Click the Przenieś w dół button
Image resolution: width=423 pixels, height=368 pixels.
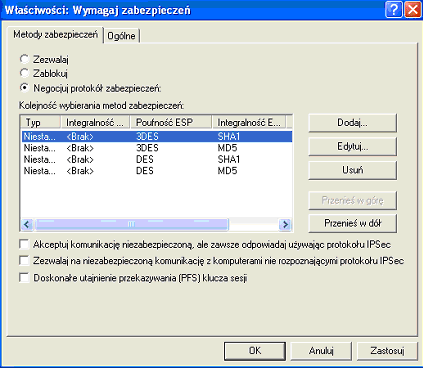(353, 223)
